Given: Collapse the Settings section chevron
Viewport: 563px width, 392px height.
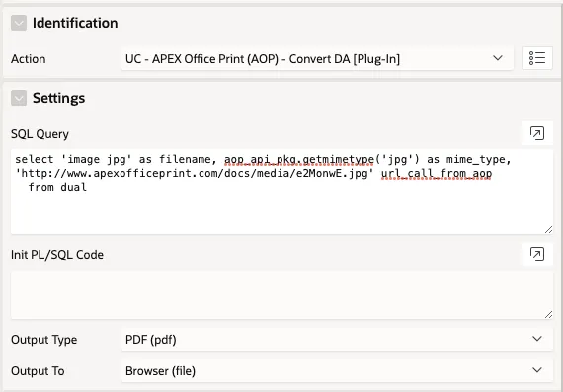Looking at the screenshot, I should tap(19, 98).
